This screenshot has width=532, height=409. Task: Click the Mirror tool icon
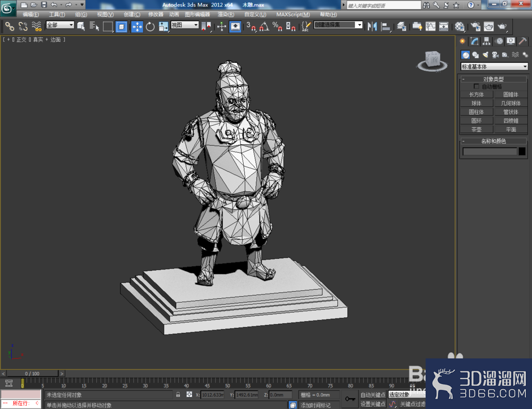tap(372, 26)
